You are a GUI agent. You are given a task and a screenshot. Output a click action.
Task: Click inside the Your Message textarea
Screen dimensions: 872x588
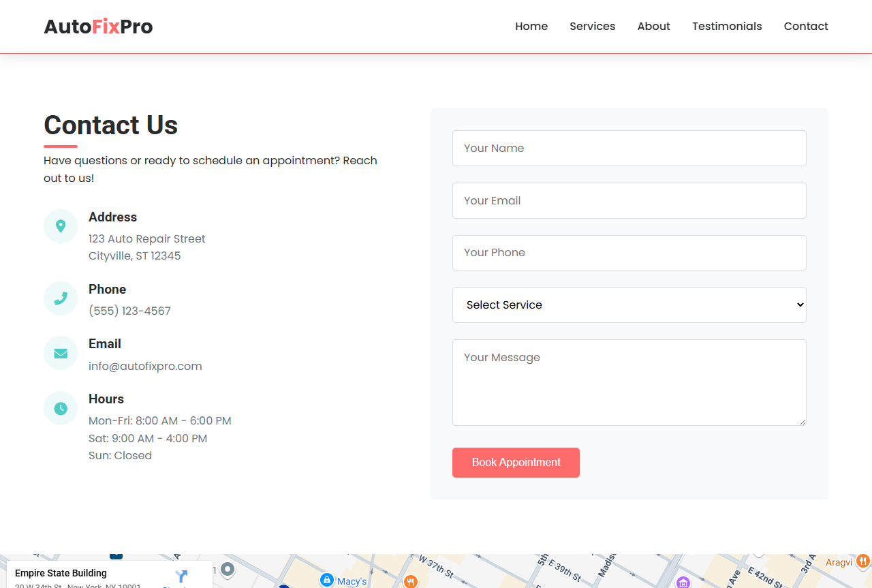point(629,382)
